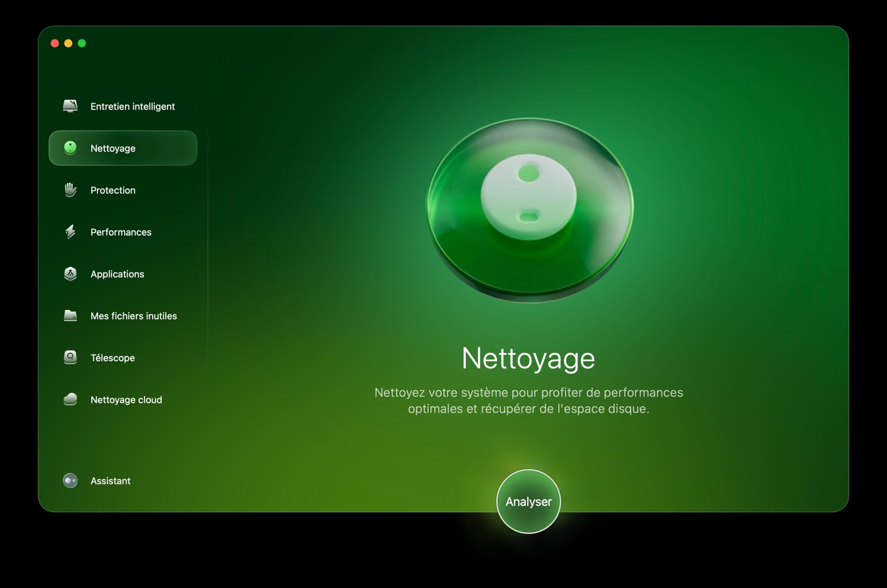Viewport: 887px width, 588px height.
Task: Open the Entretien intelligent label text
Action: (x=132, y=107)
